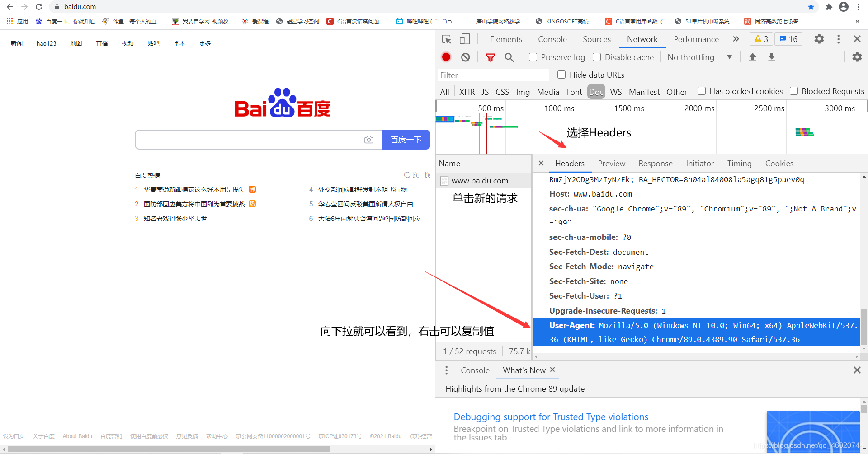Click the export HAR download arrow
This screenshot has width=868, height=454.
772,57
